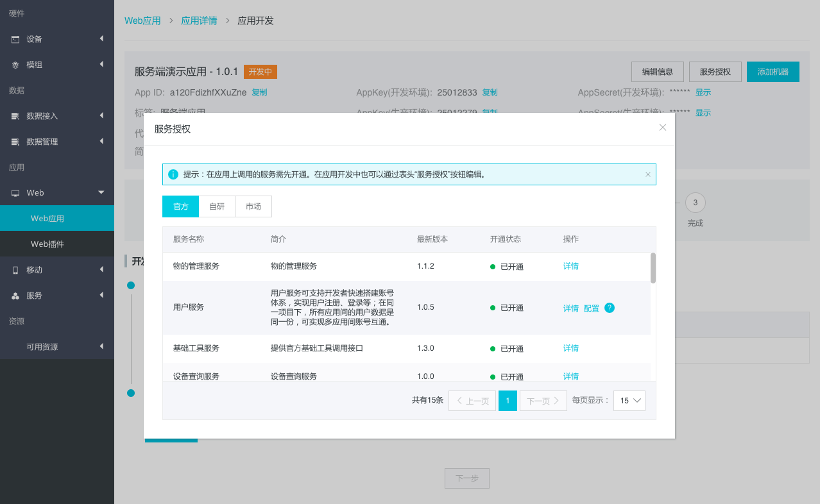Viewport: 820px width, 504px height.
Task: Open 详情 for 用户服务
Action: click(x=571, y=308)
